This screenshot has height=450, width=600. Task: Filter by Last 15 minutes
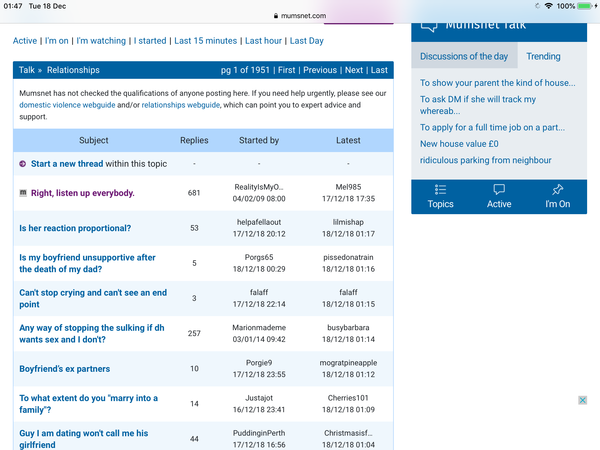pos(205,41)
